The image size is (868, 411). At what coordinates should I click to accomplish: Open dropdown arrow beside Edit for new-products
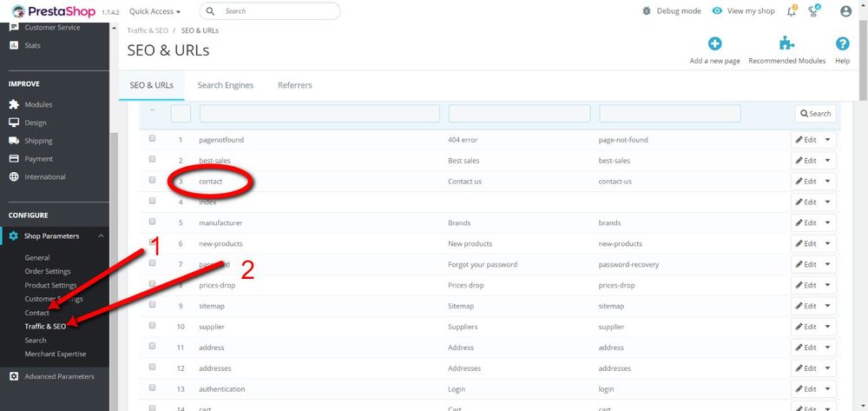coord(828,243)
